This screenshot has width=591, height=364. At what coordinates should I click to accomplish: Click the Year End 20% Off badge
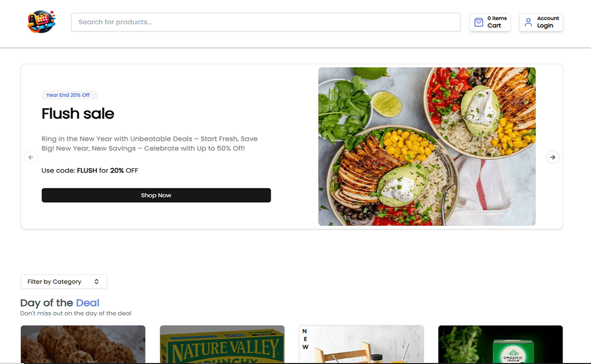(x=69, y=95)
